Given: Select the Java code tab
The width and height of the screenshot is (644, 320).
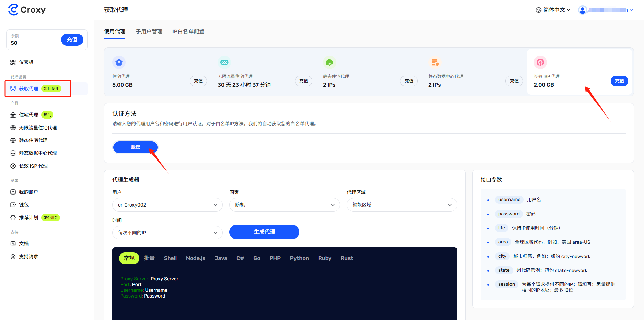Looking at the screenshot, I should [221, 258].
